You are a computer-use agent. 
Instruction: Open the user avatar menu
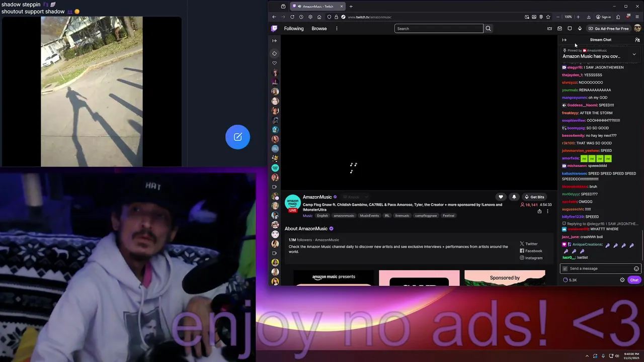click(637, 29)
